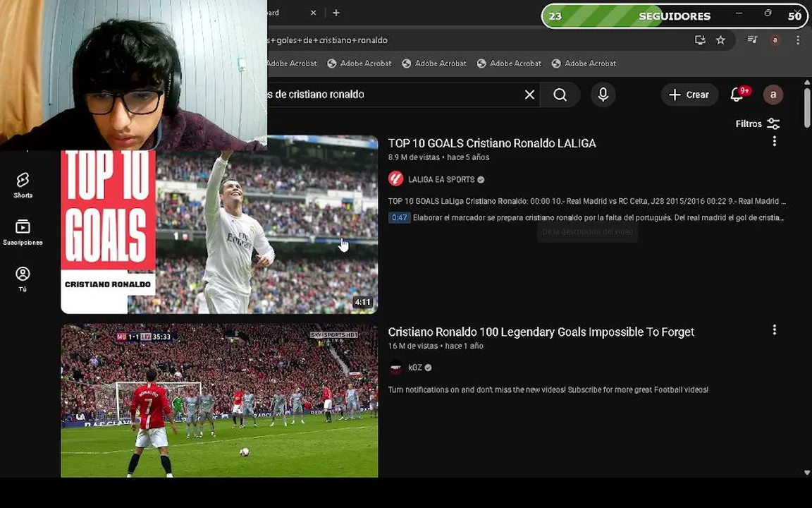Image resolution: width=812 pixels, height=508 pixels.
Task: Click the Crear button
Action: point(689,95)
